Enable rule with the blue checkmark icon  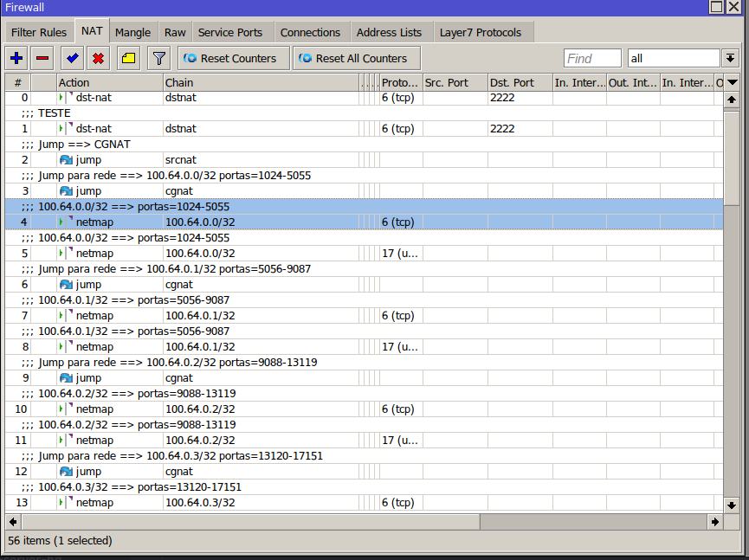[x=72, y=58]
